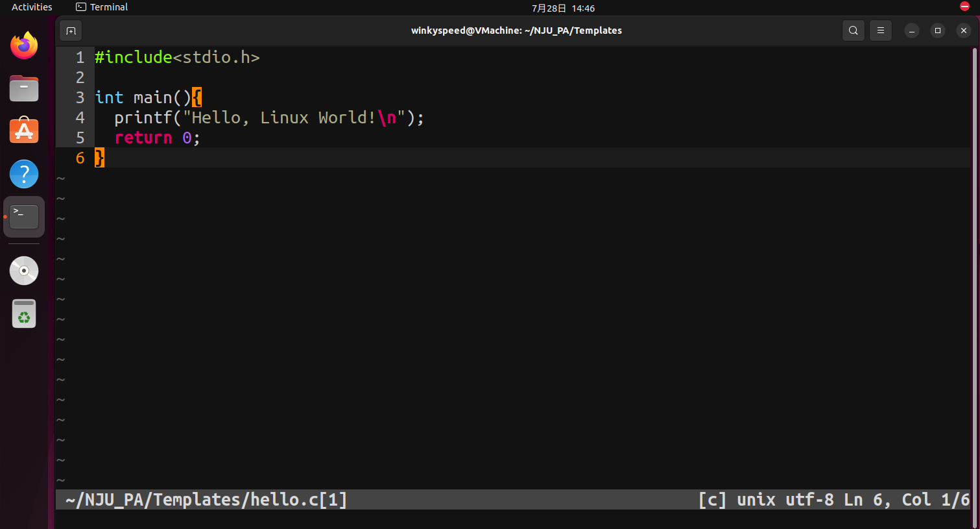The width and height of the screenshot is (980, 529).
Task: Open Ubuntu Software from dock
Action: pyautogui.click(x=24, y=131)
